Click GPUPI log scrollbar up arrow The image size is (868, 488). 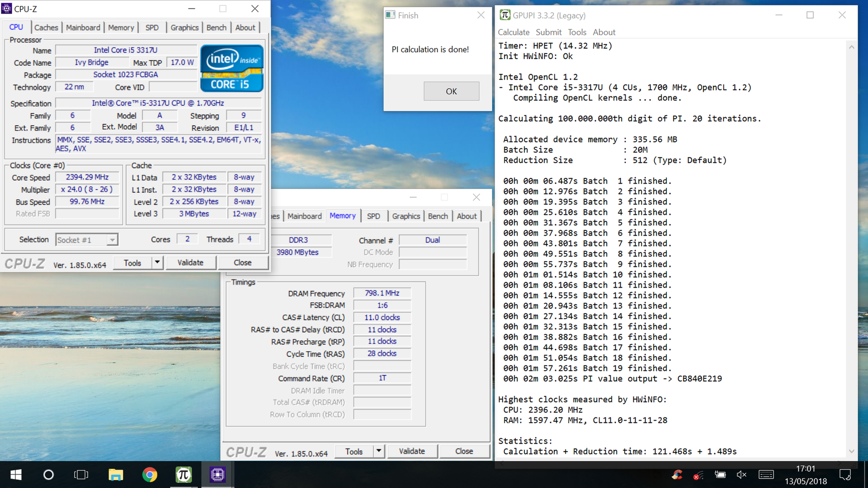tap(852, 47)
